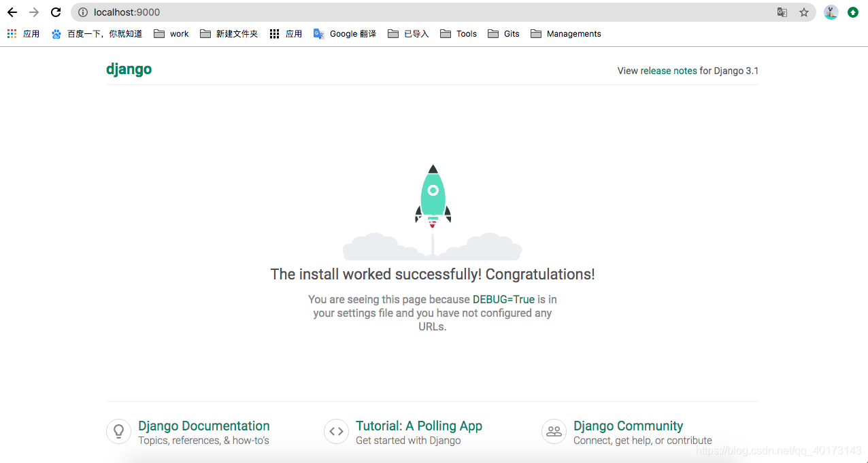Open the Tools bookmarks folder
Screen dimensions: 868x463
click(x=458, y=33)
